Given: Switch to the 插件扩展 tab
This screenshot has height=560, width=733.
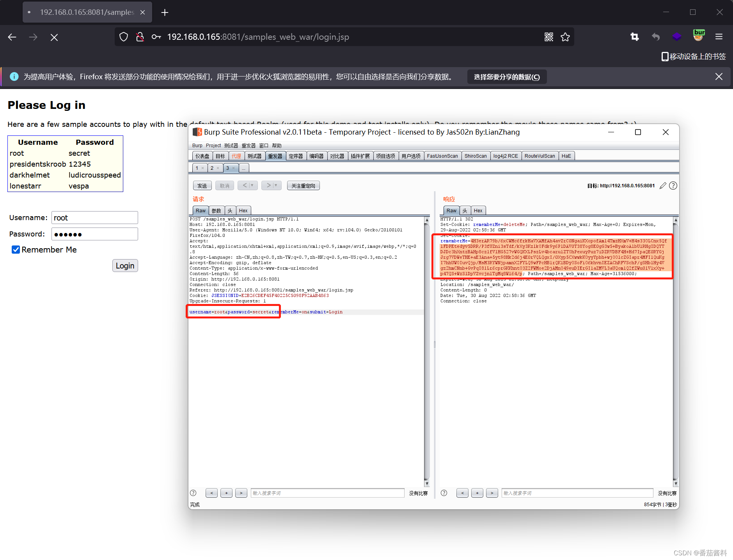Looking at the screenshot, I should [x=360, y=156].
